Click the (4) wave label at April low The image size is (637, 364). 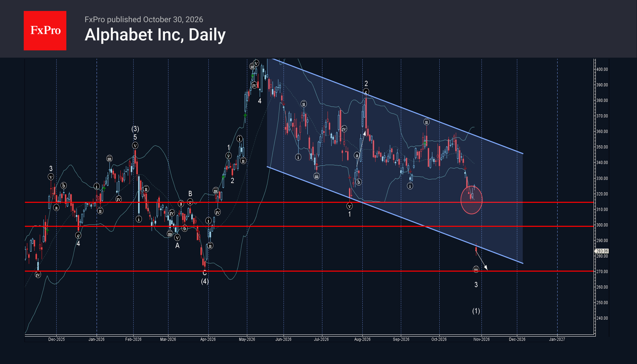coord(205,281)
